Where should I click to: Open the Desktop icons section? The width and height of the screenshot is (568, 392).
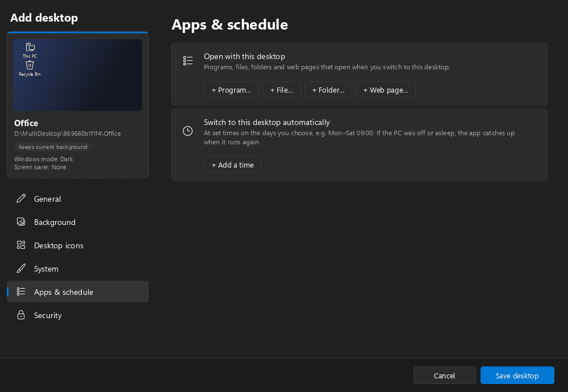[x=78, y=245]
